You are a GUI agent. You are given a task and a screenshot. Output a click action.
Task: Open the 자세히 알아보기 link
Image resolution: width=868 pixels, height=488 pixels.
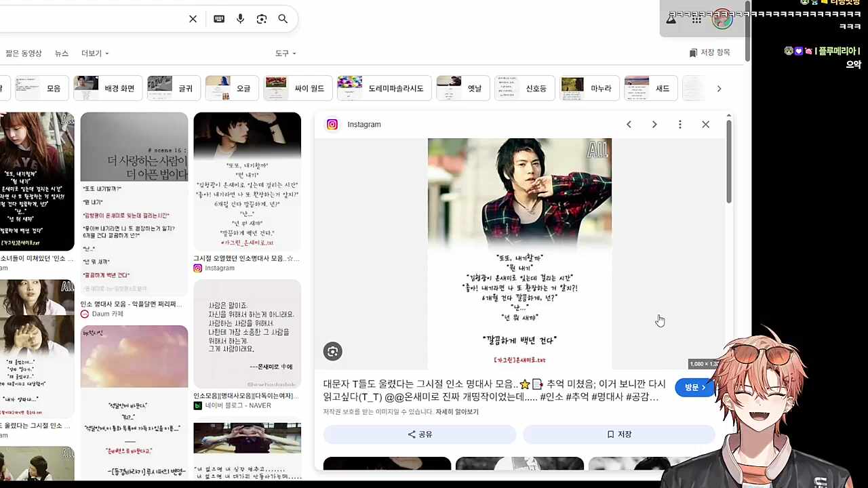click(457, 412)
